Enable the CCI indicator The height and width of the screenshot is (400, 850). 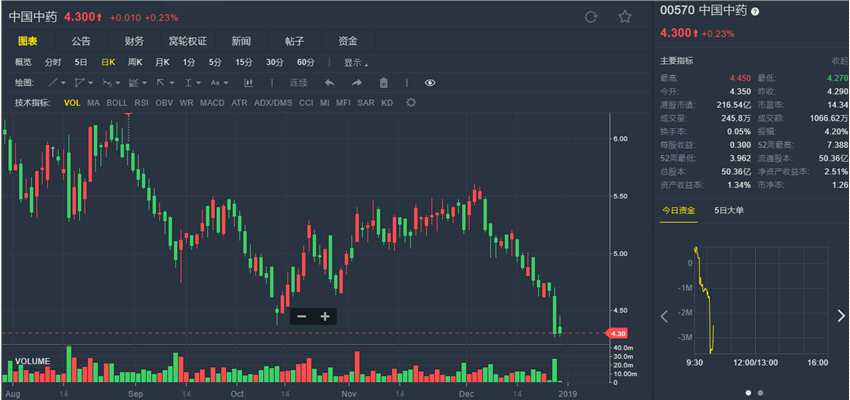pyautogui.click(x=306, y=102)
